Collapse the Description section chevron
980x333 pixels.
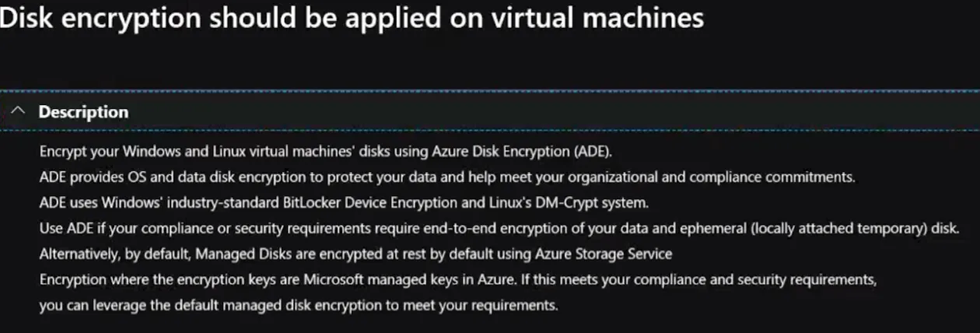pos(19,112)
